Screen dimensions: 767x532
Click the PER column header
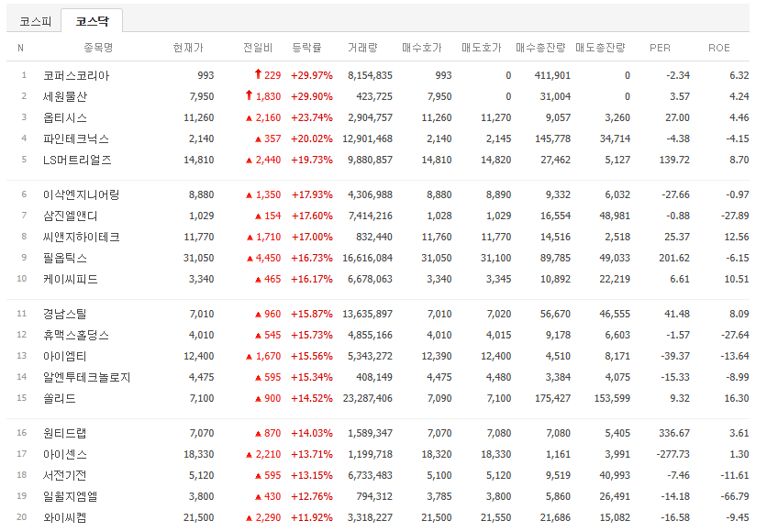coord(660,47)
